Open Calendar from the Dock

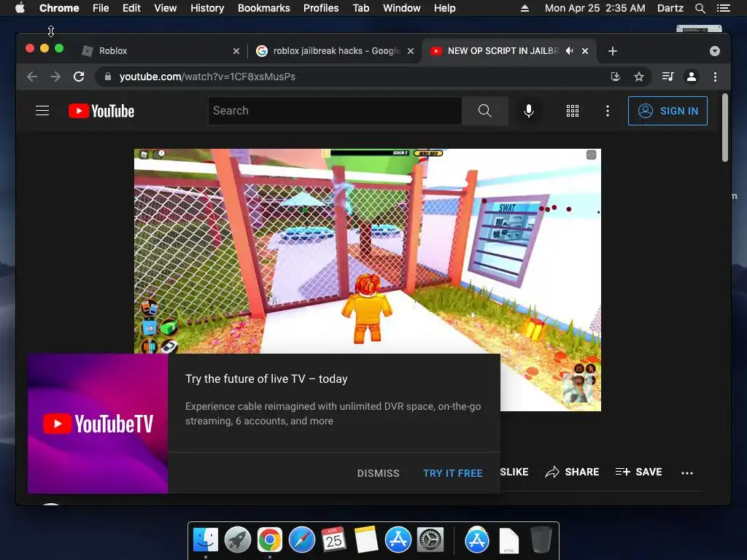point(333,540)
